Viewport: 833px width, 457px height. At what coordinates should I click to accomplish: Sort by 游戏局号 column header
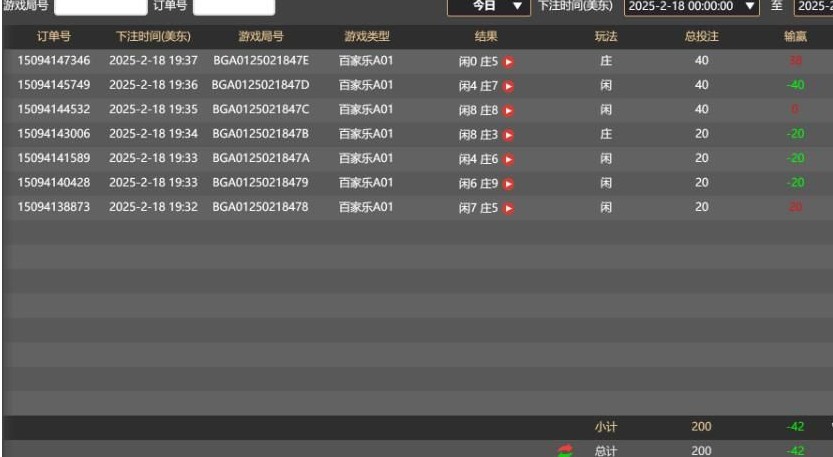point(261,36)
